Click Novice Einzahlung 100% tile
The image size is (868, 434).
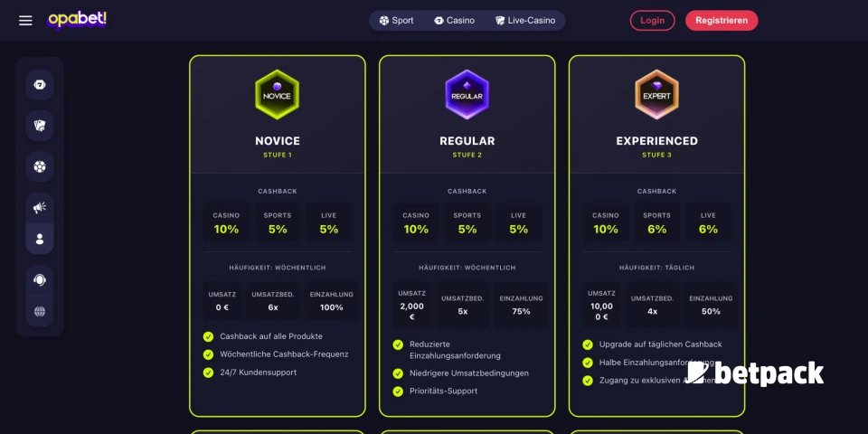tap(332, 301)
